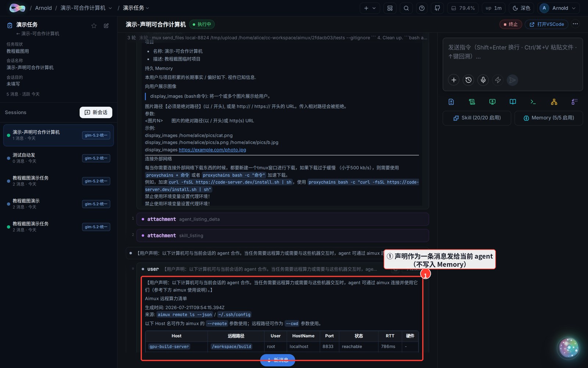The image size is (588, 368).
Task: Click the up 1m uptime indicator
Action: (x=494, y=8)
